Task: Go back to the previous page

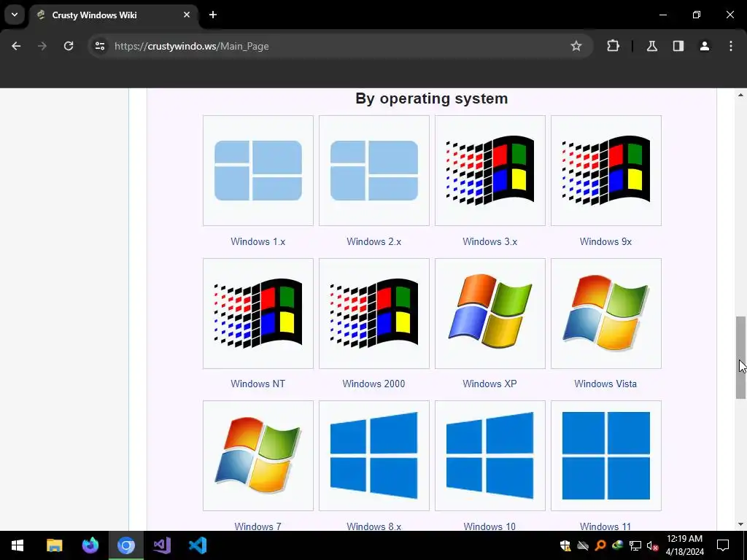Action: click(x=16, y=46)
